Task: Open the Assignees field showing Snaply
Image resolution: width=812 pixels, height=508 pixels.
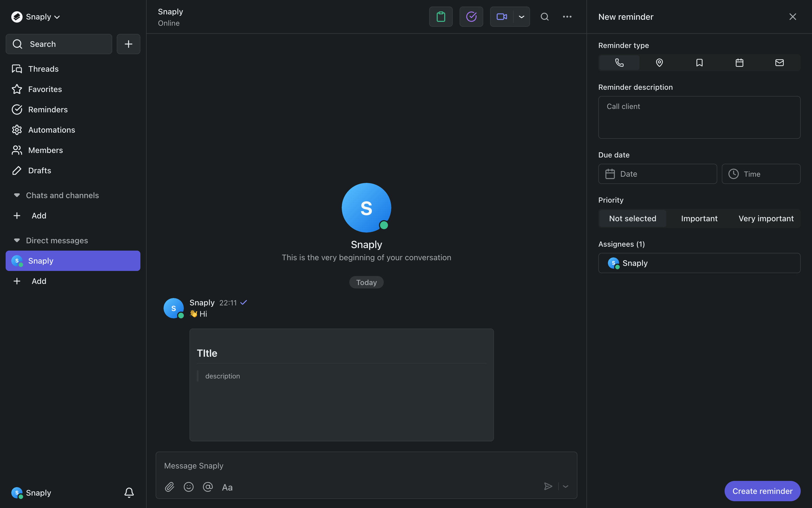Action: (x=699, y=263)
